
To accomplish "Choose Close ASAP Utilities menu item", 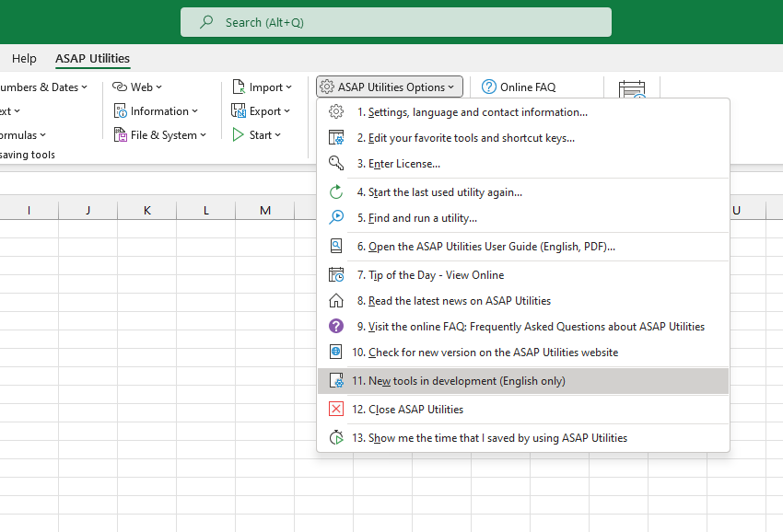I will (x=523, y=410).
